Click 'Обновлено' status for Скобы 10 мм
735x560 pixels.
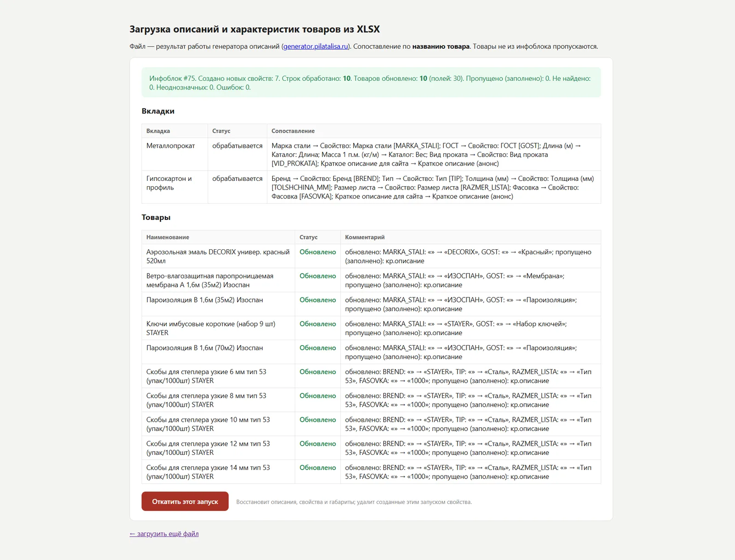[x=318, y=420]
